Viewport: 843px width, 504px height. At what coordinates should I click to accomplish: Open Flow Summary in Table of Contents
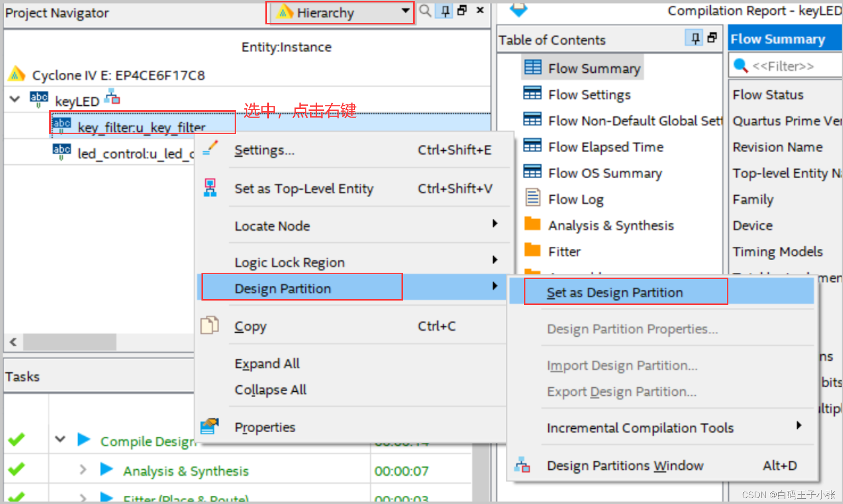pyautogui.click(x=594, y=68)
